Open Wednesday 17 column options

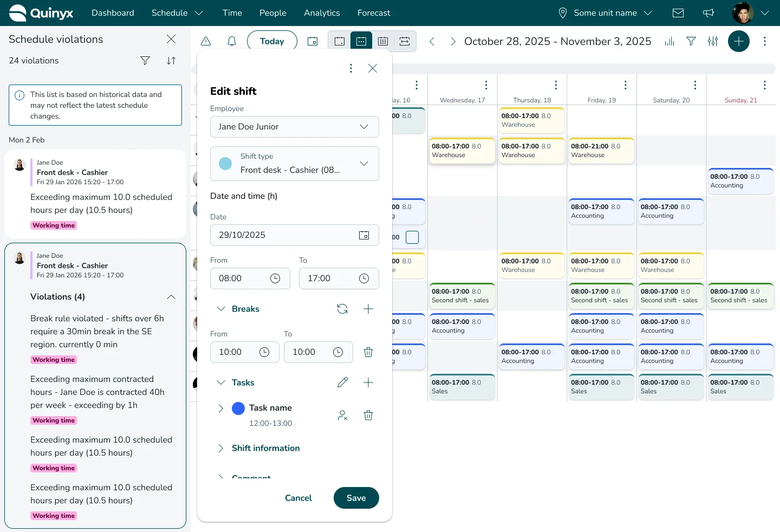486,85
